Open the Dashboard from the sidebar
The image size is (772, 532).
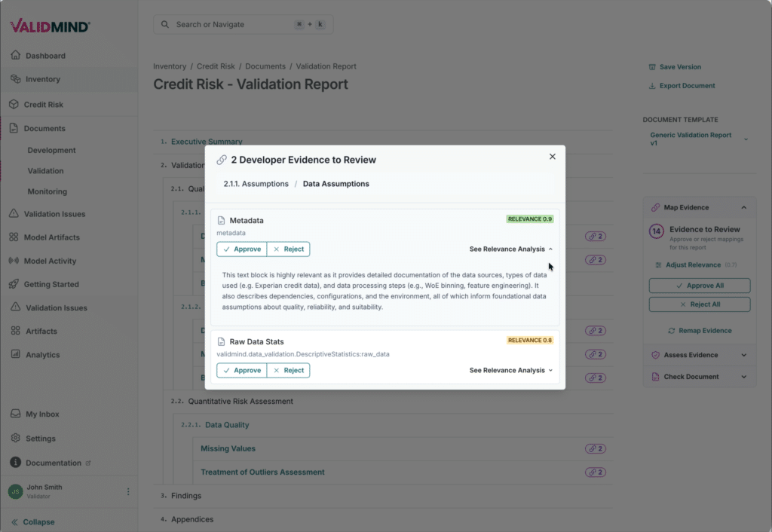click(45, 55)
